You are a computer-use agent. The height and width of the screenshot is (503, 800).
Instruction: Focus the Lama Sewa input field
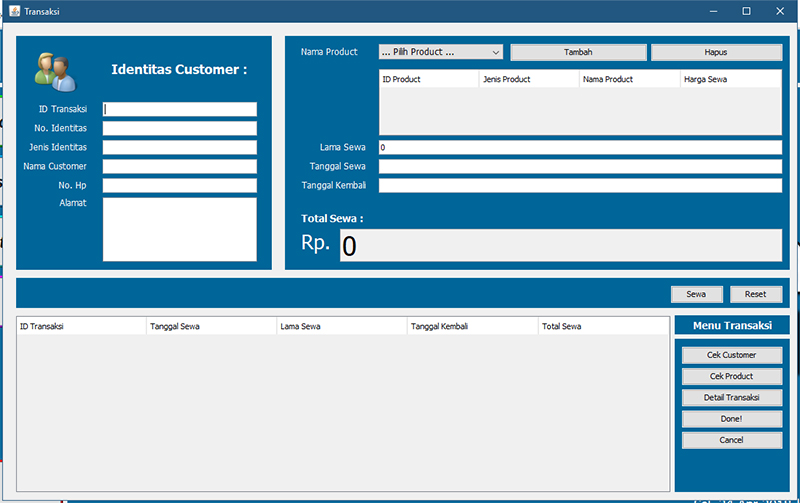pyautogui.click(x=580, y=147)
